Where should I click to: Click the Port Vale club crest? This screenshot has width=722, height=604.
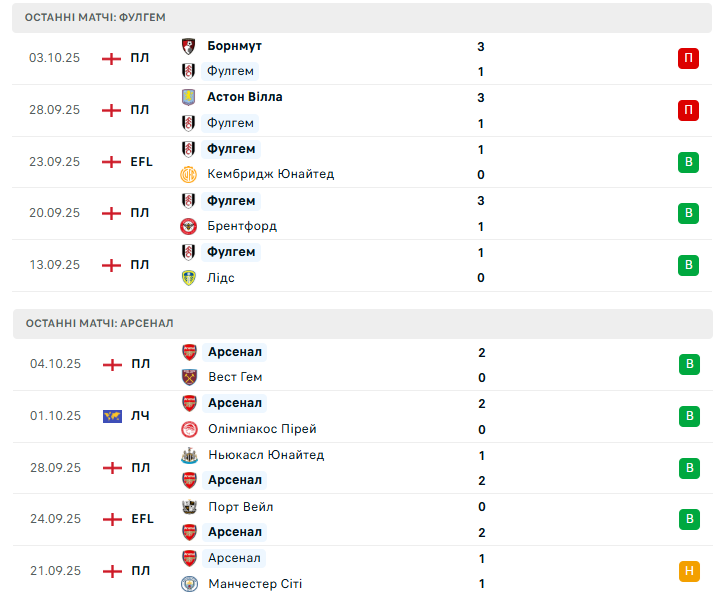[189, 507]
